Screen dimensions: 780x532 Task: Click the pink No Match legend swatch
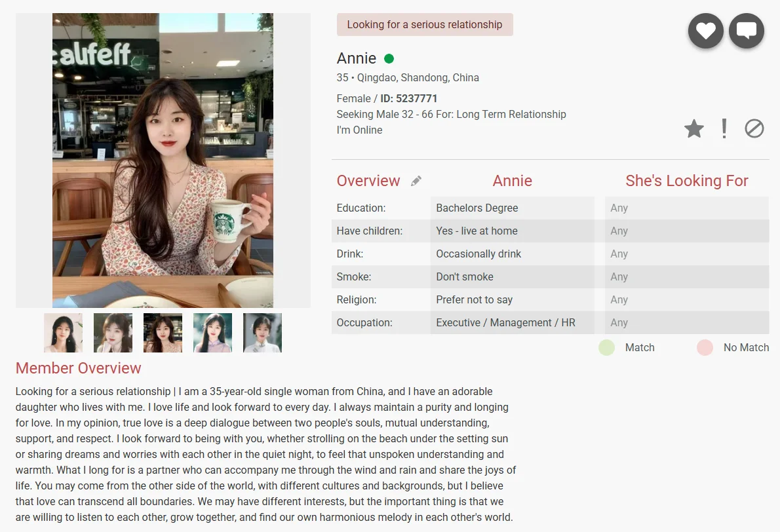coord(705,347)
